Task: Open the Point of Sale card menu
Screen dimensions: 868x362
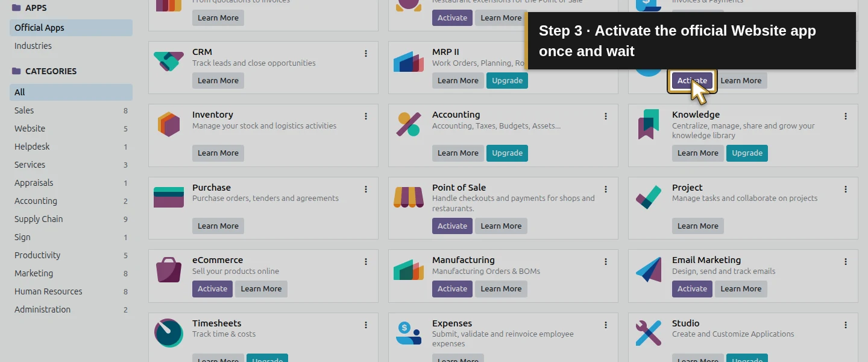Action: (606, 189)
